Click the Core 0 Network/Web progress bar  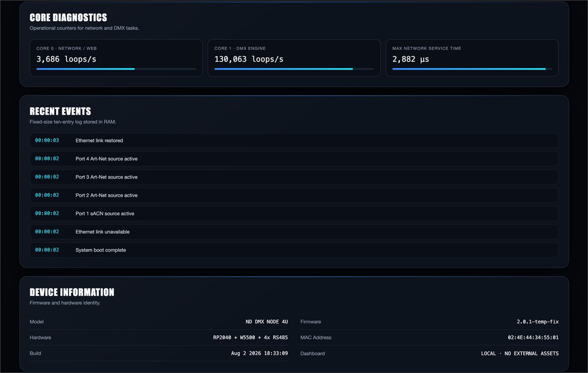[116, 69]
